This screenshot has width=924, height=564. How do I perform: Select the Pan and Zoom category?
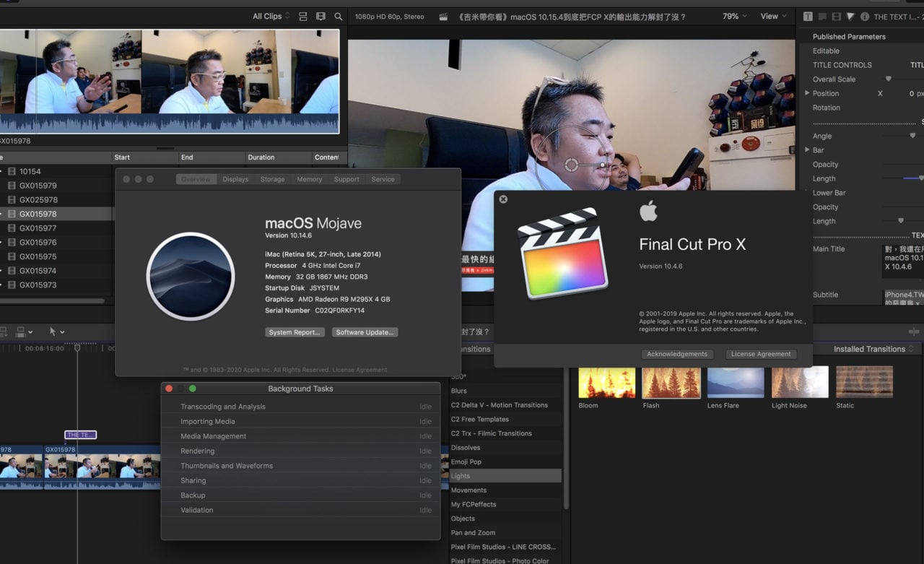point(505,533)
